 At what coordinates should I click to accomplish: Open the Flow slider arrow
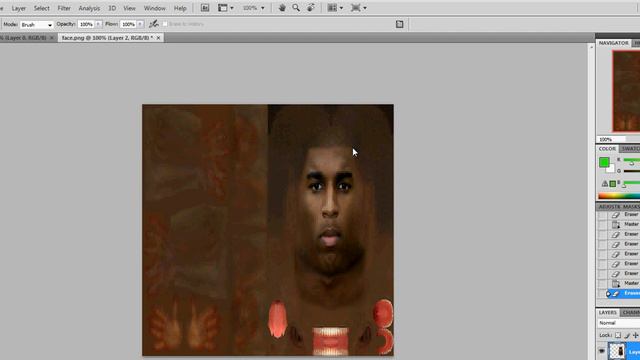point(140,24)
